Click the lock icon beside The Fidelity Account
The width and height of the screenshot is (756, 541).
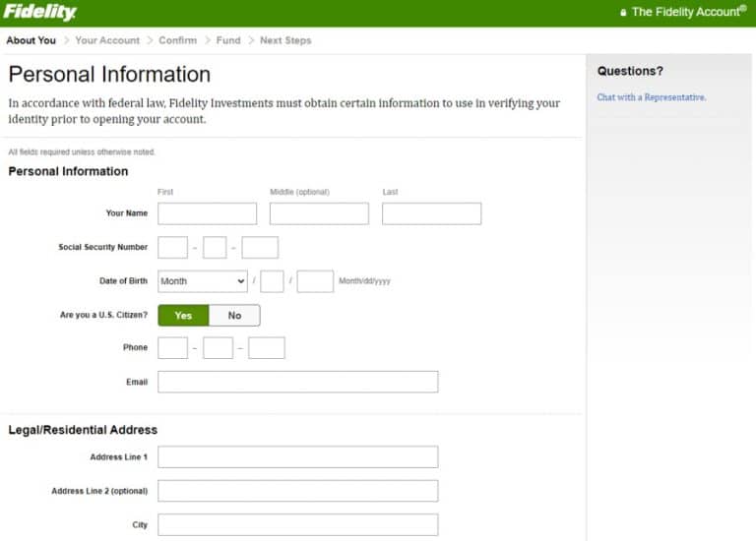pos(623,13)
